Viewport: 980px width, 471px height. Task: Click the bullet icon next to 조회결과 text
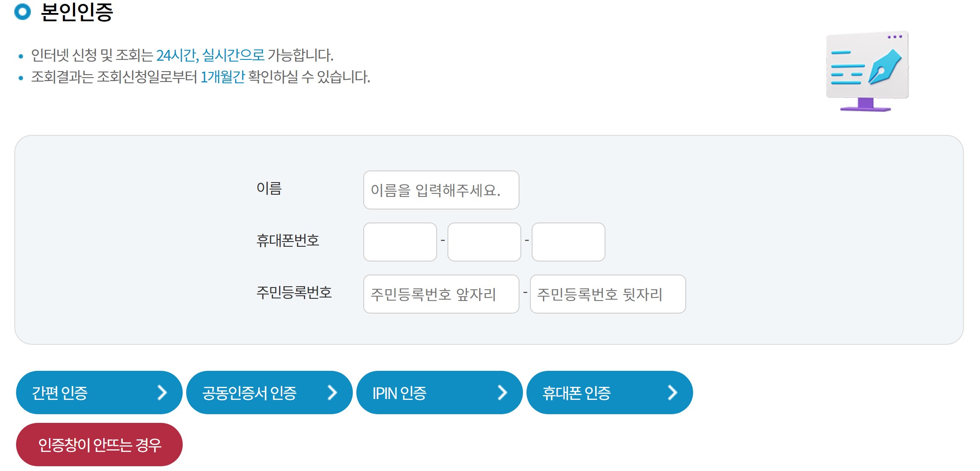pos(21,76)
